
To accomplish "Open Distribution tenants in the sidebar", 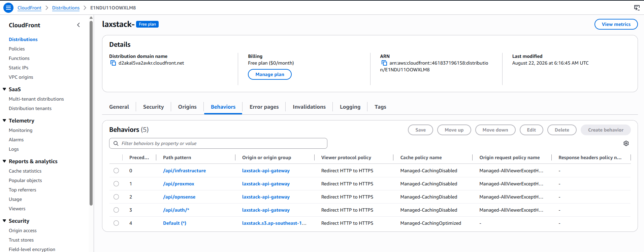I will (30, 108).
